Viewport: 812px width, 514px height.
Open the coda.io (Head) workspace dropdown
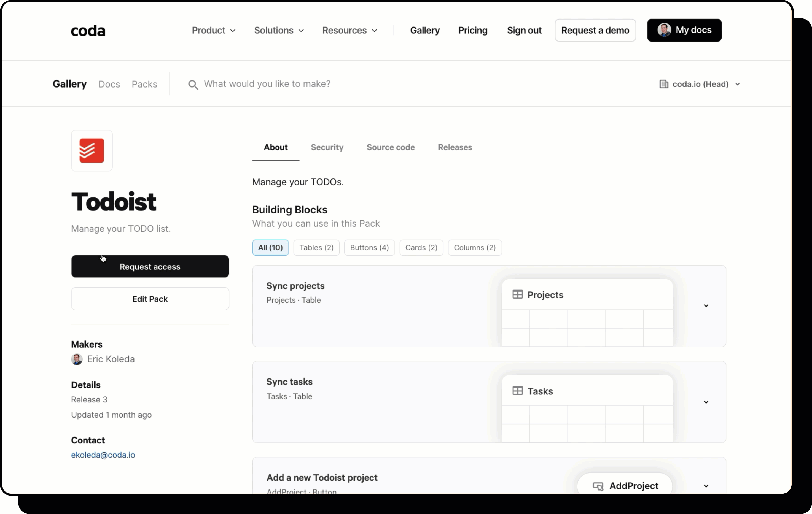[x=700, y=84]
